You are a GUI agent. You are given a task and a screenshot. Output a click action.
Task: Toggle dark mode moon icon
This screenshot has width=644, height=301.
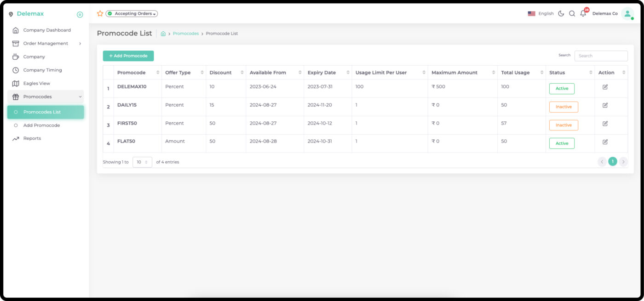tap(561, 14)
